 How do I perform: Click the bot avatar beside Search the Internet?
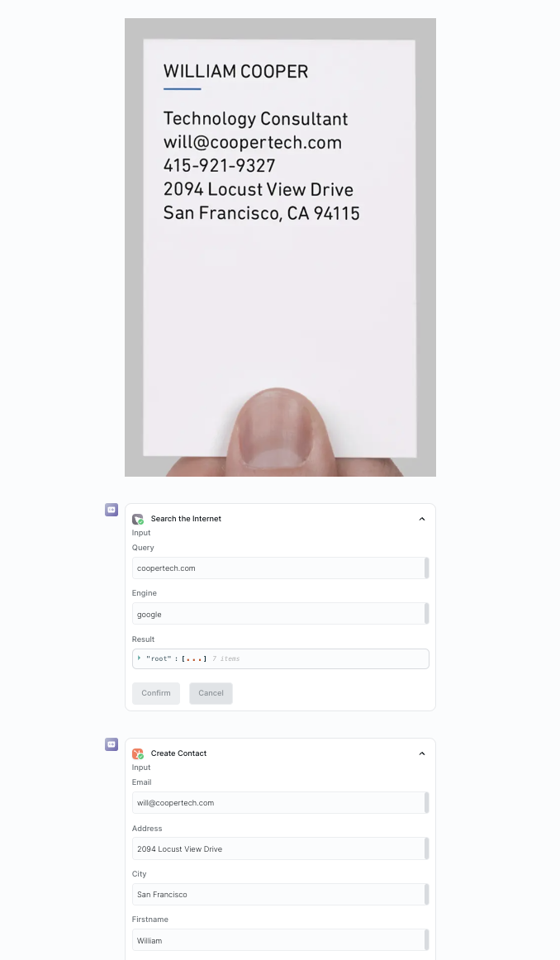point(112,510)
